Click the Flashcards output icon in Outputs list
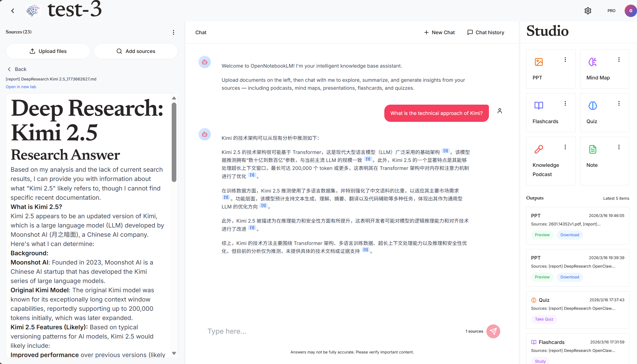 [x=534, y=342]
